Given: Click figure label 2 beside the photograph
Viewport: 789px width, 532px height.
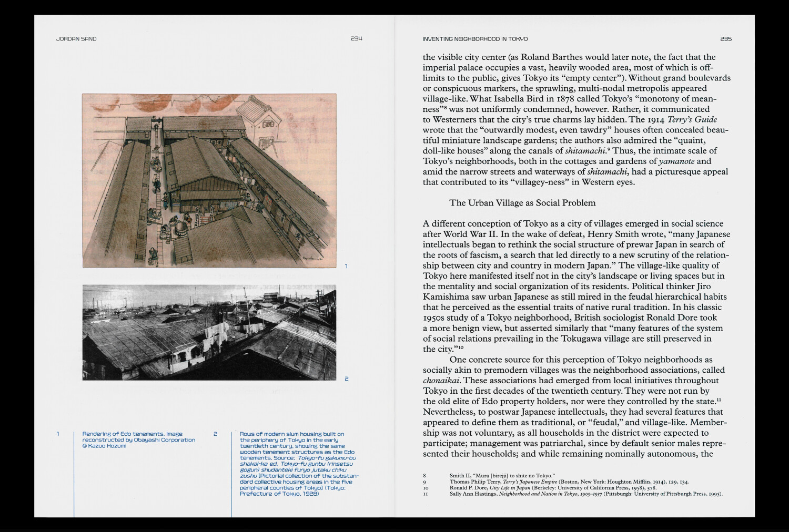Looking at the screenshot, I should tap(346, 379).
